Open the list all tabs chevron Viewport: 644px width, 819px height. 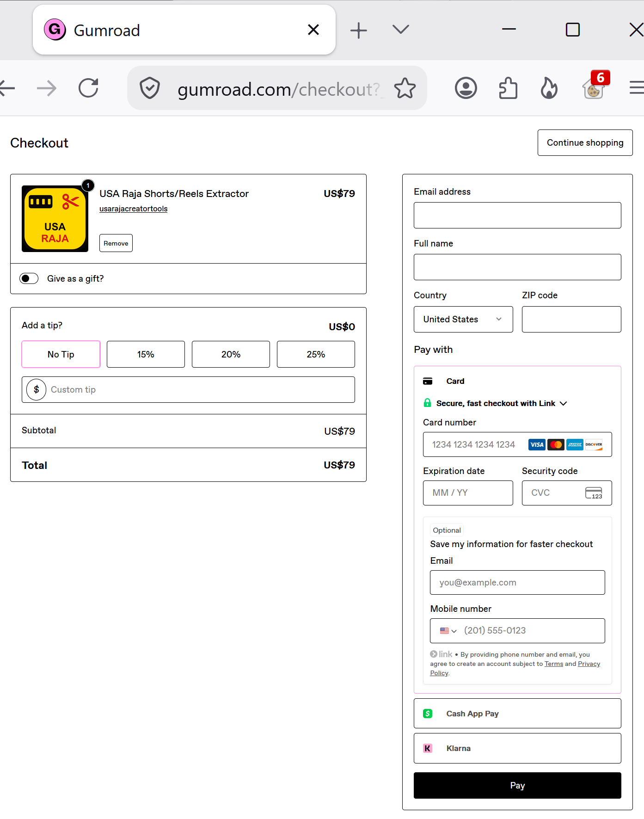tap(400, 30)
